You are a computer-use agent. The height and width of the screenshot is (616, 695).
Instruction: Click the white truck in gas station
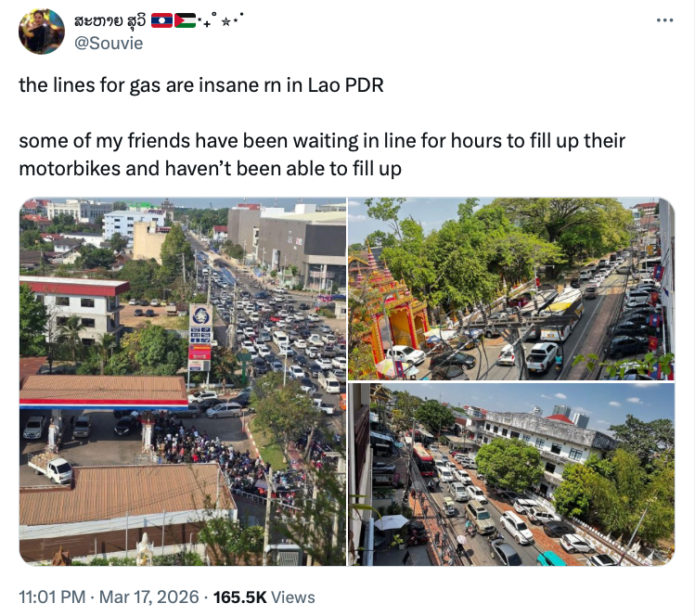(51, 468)
